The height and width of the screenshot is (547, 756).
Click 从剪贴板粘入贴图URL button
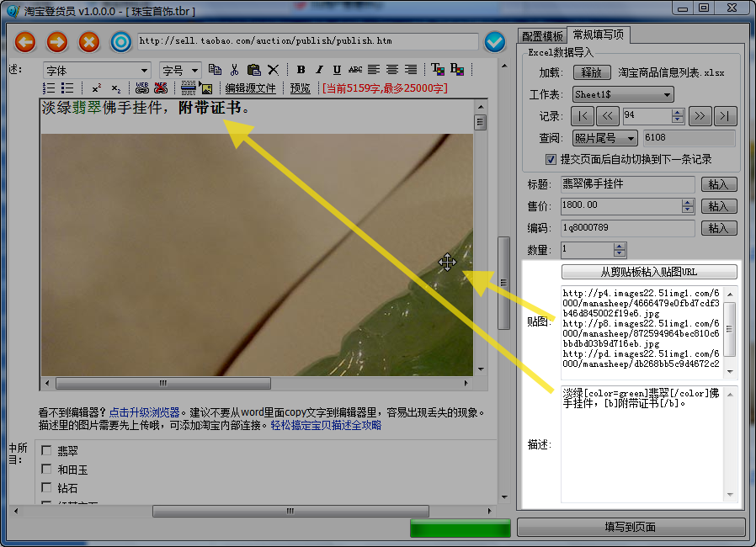(x=649, y=272)
